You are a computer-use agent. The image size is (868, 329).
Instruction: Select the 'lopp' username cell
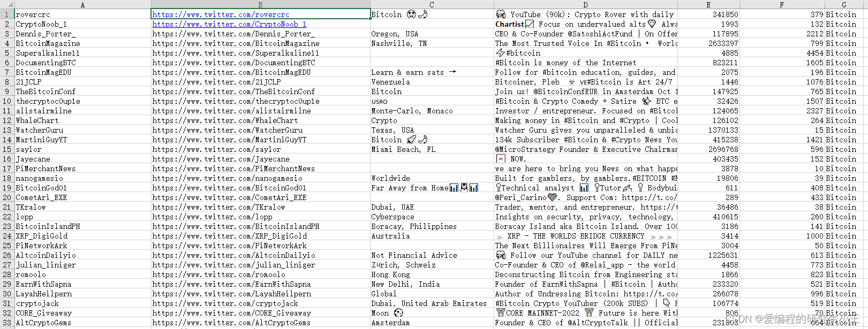[82, 217]
